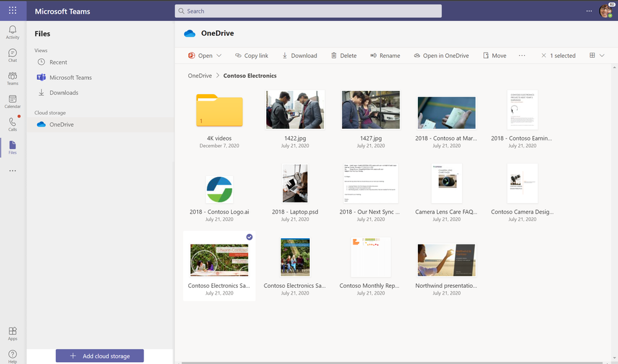This screenshot has width=618, height=364.
Task: Select Northwind presentatio... file
Action: [x=446, y=259]
